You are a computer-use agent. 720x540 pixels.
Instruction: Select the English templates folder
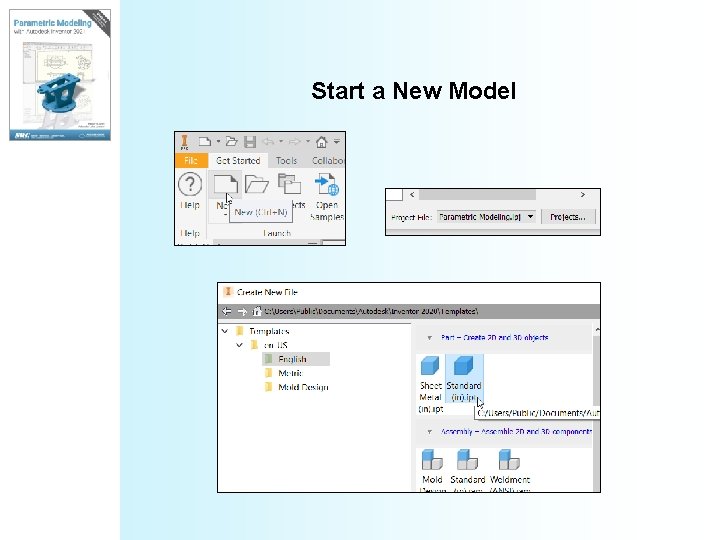pyautogui.click(x=296, y=359)
